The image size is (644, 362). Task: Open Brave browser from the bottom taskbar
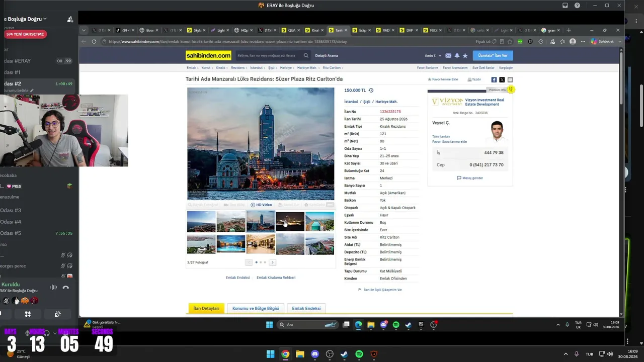click(374, 354)
